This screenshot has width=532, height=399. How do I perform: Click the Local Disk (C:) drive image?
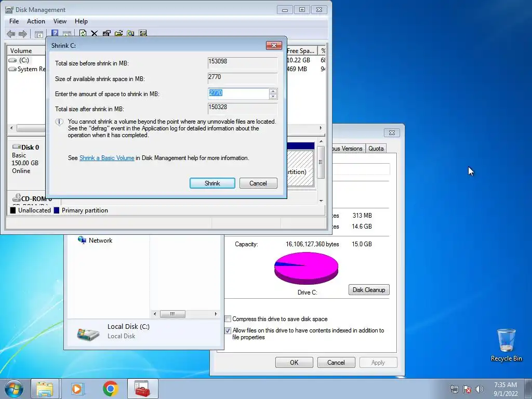click(x=88, y=334)
